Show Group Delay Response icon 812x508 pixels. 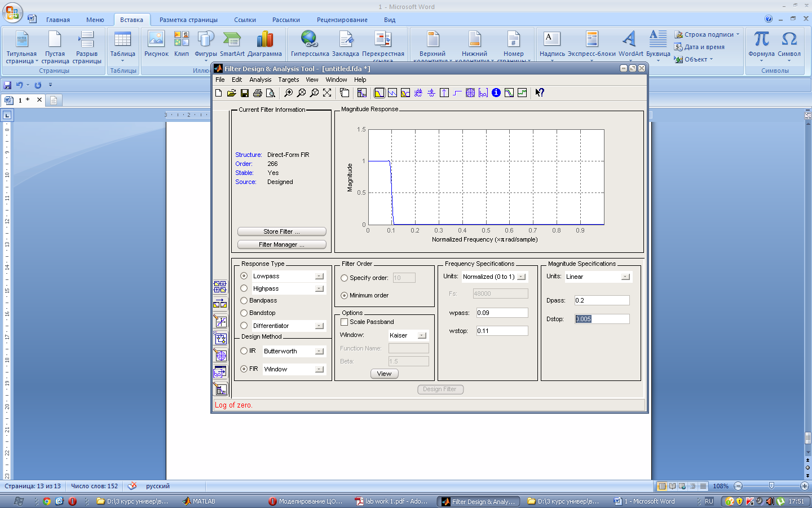418,93
